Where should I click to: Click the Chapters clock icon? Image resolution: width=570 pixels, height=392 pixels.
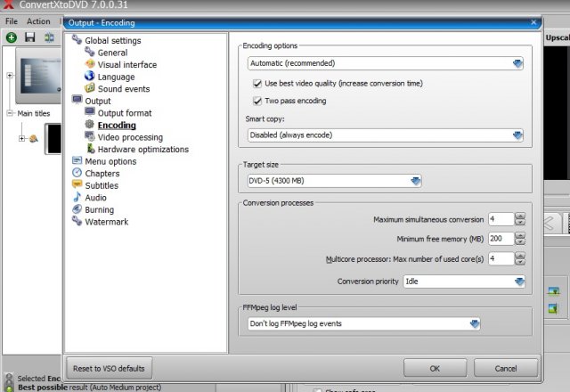click(77, 174)
